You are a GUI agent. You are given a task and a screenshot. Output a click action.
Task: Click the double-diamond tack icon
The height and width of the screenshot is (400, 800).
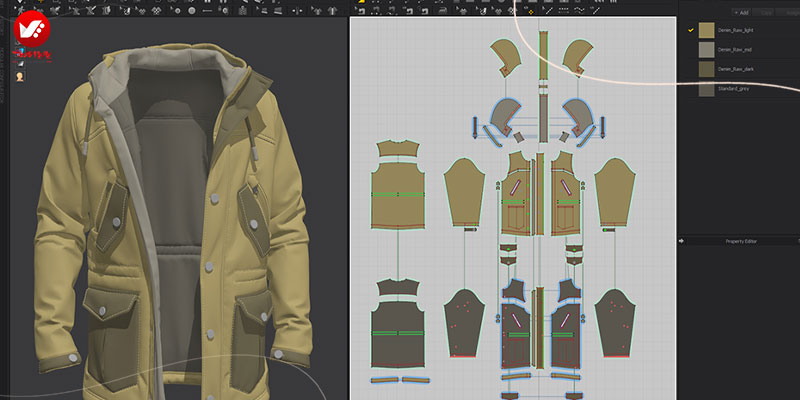point(156,10)
